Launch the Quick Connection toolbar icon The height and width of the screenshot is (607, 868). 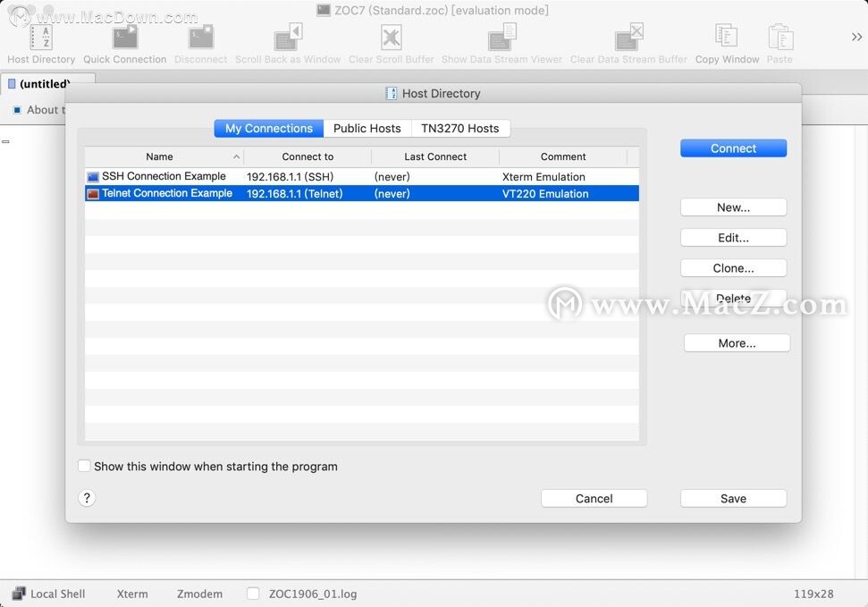125,38
